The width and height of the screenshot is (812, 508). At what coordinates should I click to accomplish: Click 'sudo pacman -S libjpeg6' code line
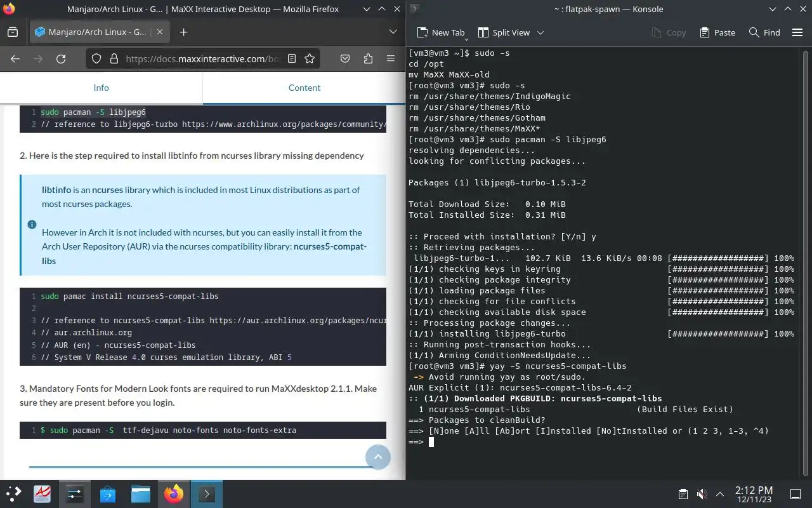[x=93, y=112]
